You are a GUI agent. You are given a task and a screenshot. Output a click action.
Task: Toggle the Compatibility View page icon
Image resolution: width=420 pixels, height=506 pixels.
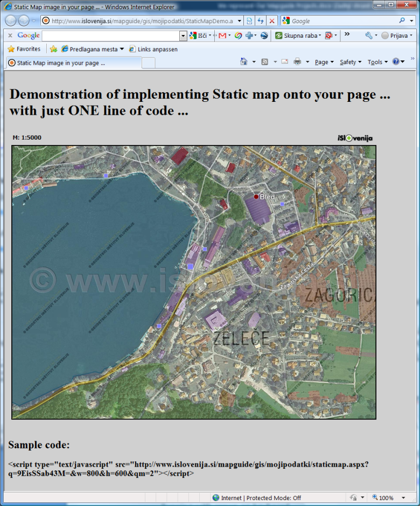point(249,21)
